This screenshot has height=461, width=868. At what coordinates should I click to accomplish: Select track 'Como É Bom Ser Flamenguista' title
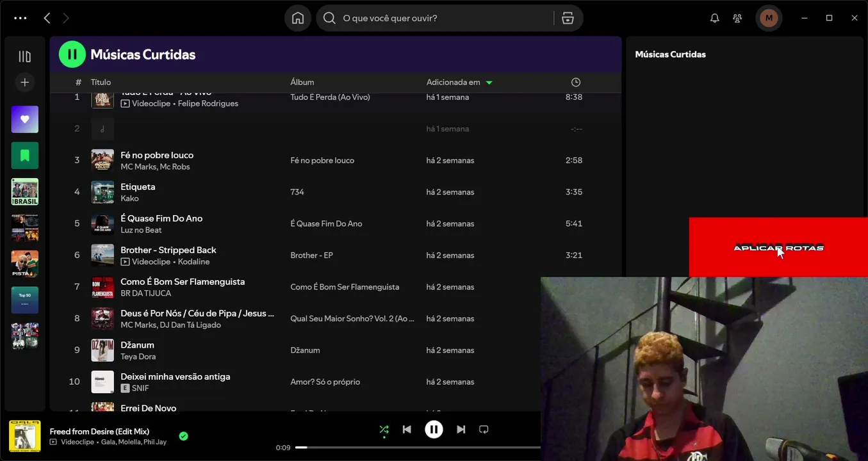point(183,281)
